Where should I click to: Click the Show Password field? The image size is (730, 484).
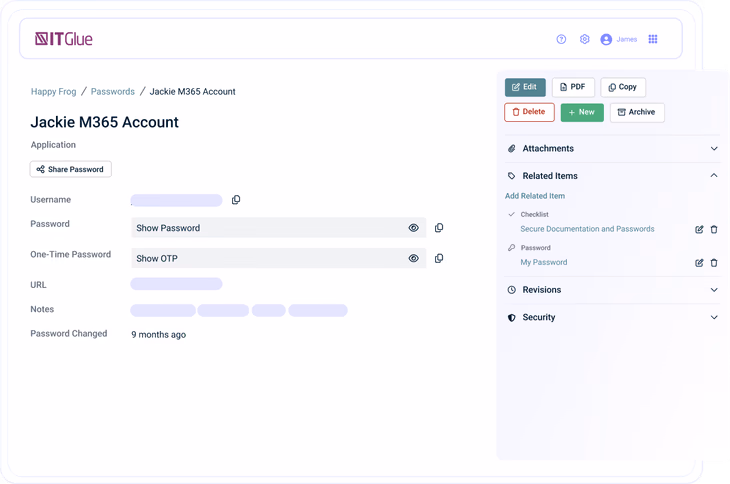coord(278,228)
